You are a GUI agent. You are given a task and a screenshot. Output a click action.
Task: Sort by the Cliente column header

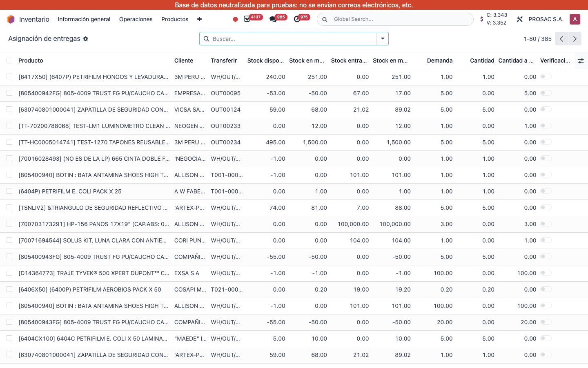(x=184, y=61)
